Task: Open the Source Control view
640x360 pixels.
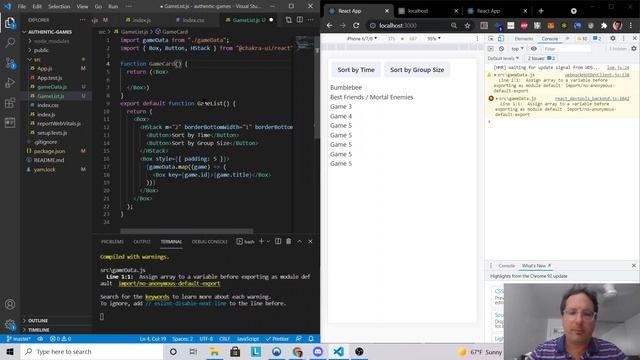Action: 10,62
